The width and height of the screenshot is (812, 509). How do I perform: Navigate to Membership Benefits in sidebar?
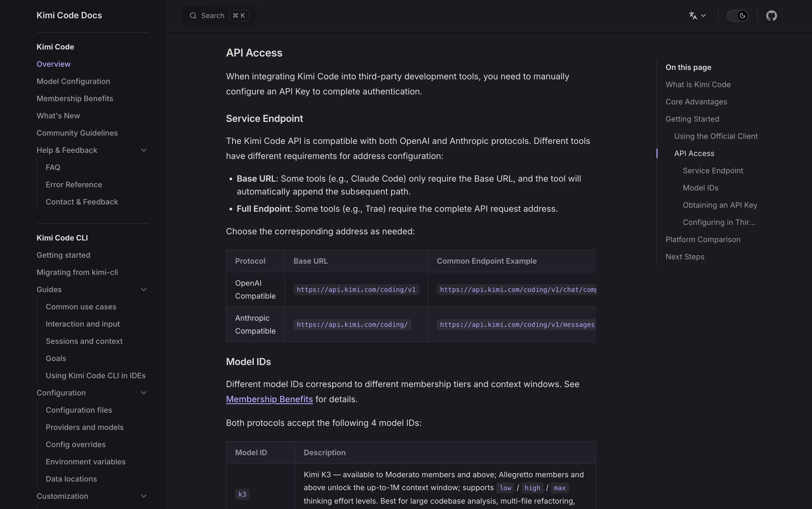pyautogui.click(x=75, y=98)
